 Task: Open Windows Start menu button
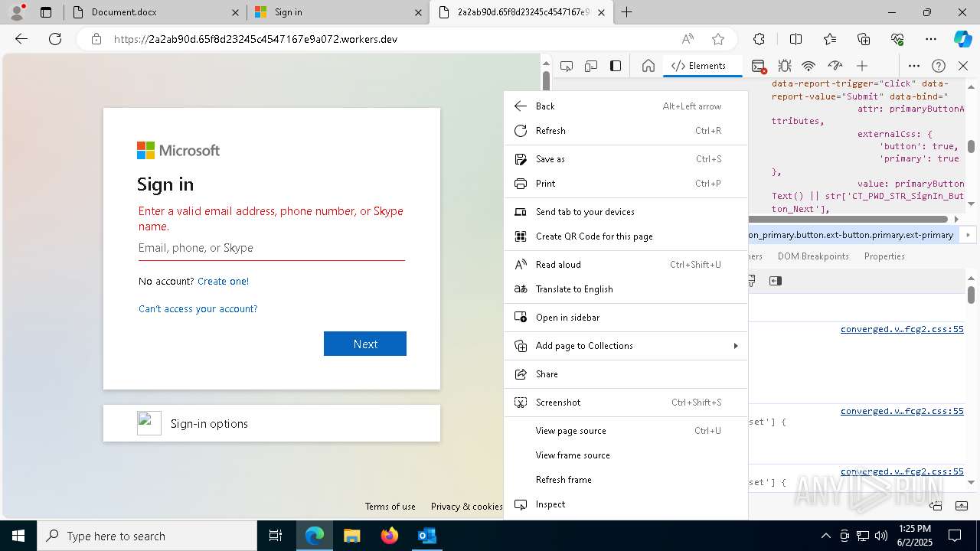click(x=18, y=536)
